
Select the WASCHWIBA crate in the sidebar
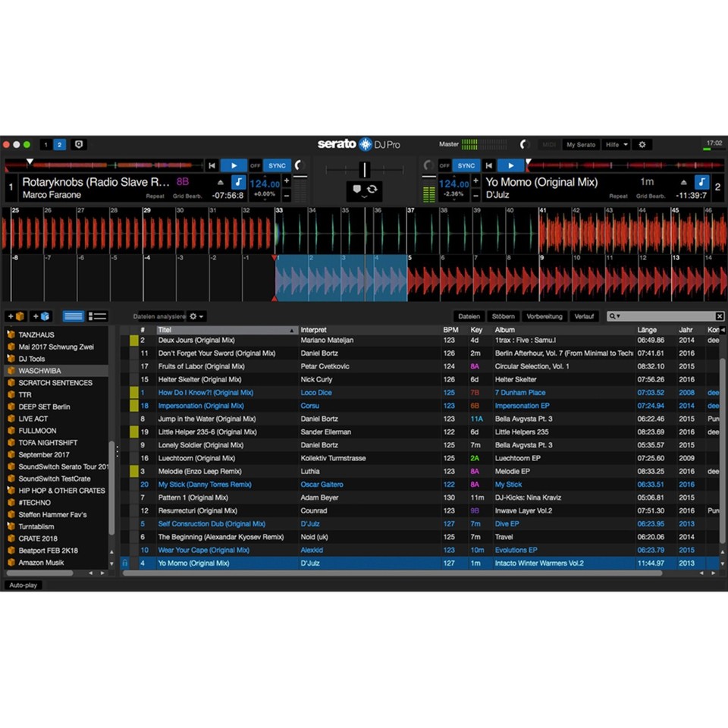click(x=38, y=370)
